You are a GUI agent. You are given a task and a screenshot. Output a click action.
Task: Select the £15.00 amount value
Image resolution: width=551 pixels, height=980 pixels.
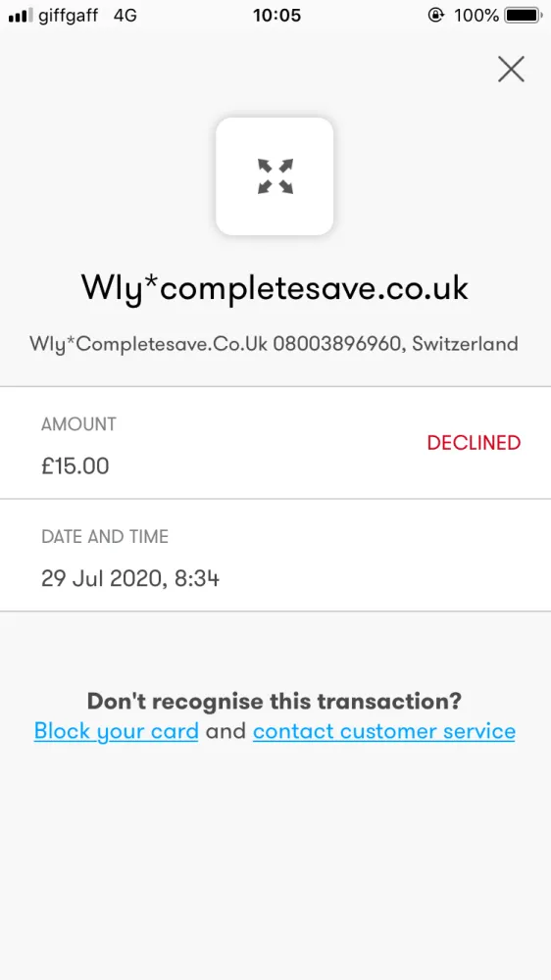(x=75, y=465)
